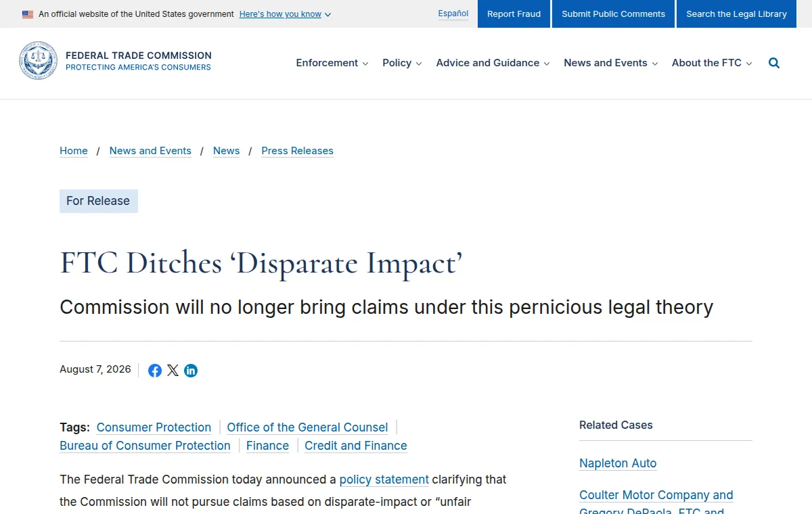Click the FTC seal logo

(38, 61)
